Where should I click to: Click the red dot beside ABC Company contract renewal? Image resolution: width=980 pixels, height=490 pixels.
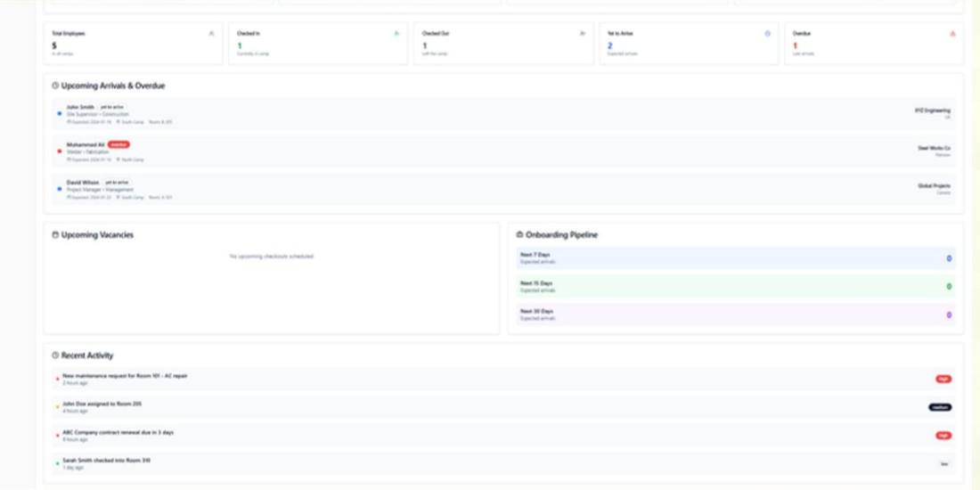(x=58, y=436)
